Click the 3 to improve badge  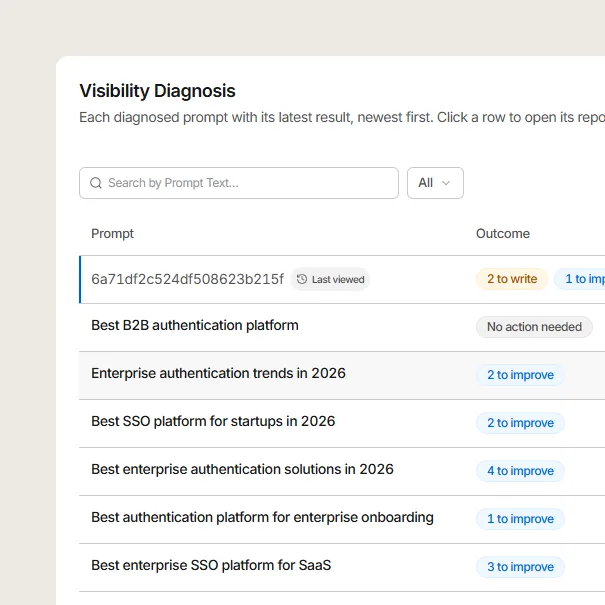coord(520,567)
